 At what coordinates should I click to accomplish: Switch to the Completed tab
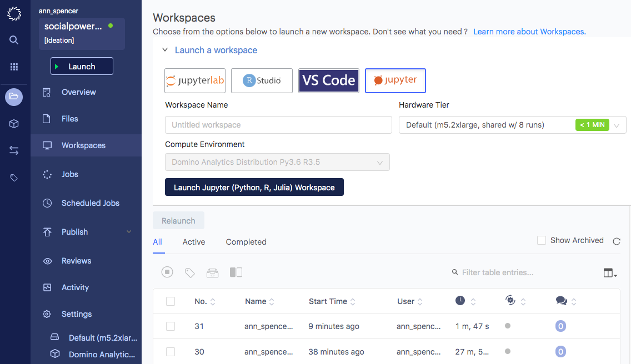click(246, 242)
